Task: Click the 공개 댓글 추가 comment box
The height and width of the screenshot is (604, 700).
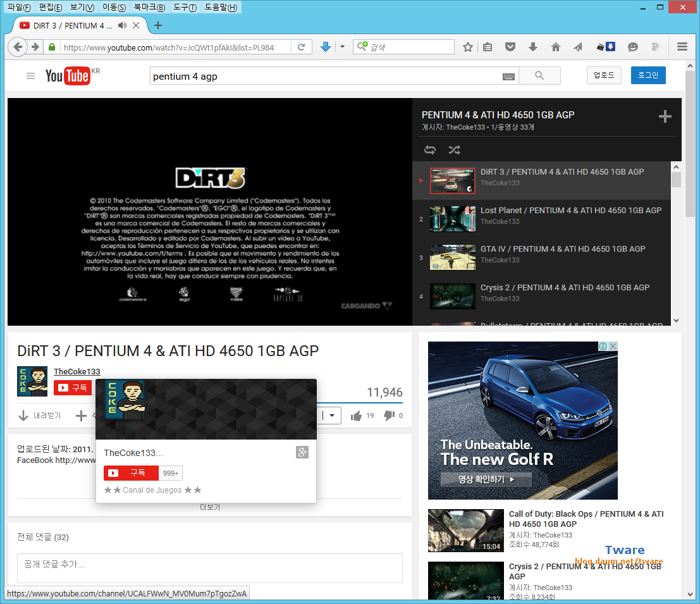Action: [210, 568]
